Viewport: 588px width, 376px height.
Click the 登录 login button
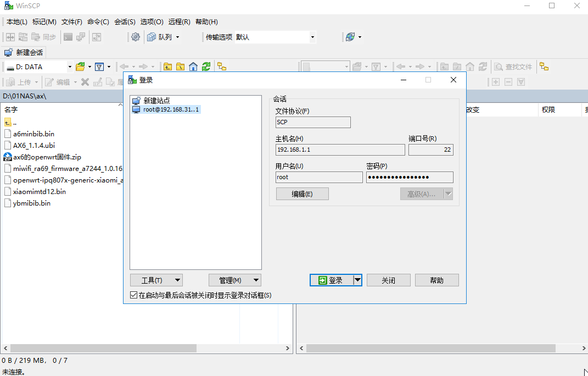[x=332, y=280]
